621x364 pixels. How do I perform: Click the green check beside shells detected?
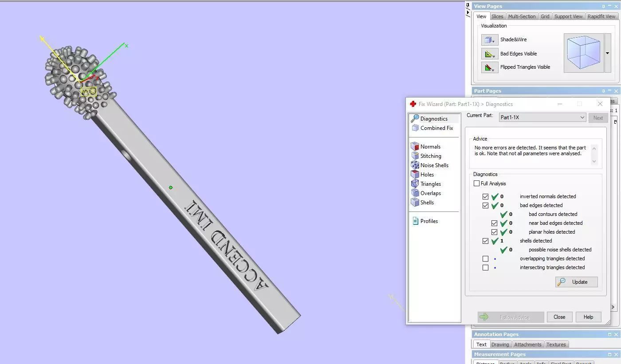coord(495,241)
